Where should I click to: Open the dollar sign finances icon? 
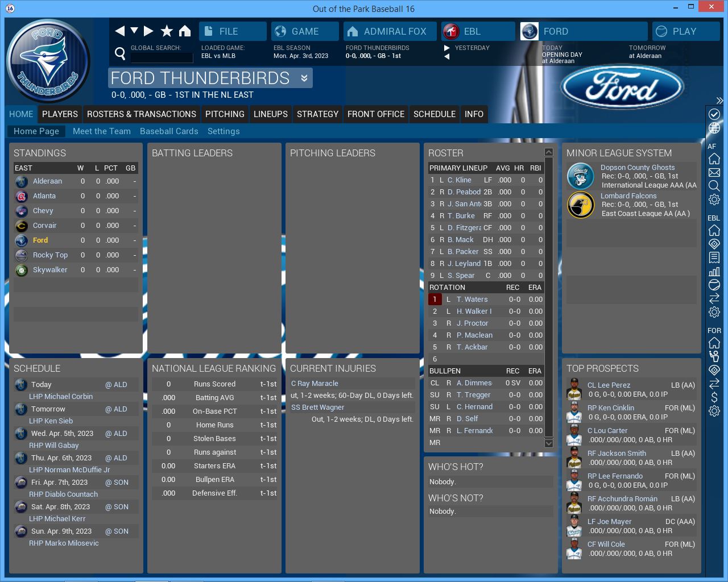click(714, 397)
